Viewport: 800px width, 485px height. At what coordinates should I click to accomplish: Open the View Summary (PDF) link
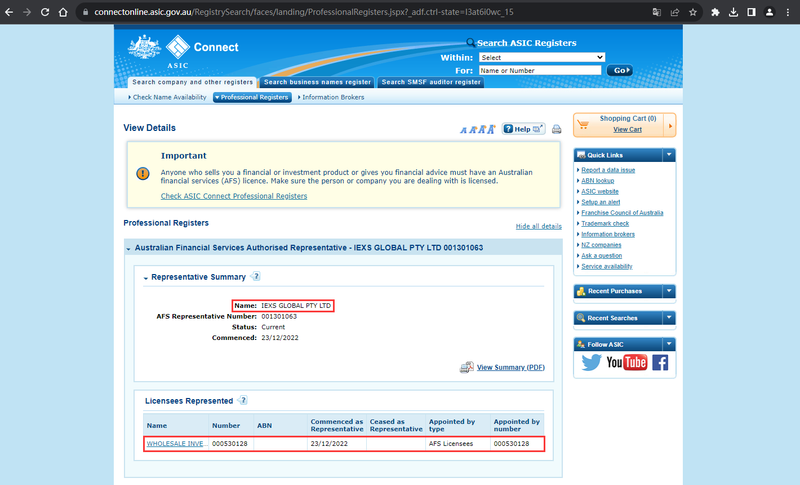point(511,367)
